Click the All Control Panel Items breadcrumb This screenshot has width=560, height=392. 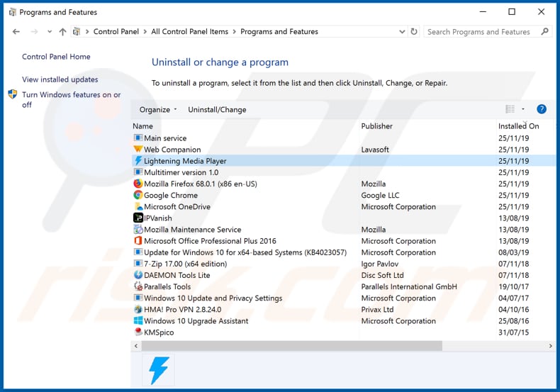click(x=190, y=31)
